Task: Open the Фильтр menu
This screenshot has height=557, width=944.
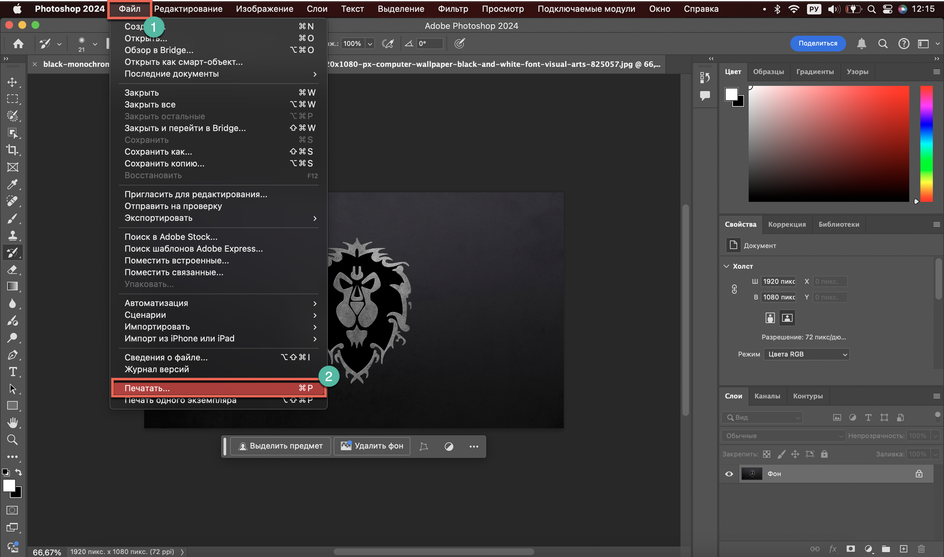Action: [453, 9]
